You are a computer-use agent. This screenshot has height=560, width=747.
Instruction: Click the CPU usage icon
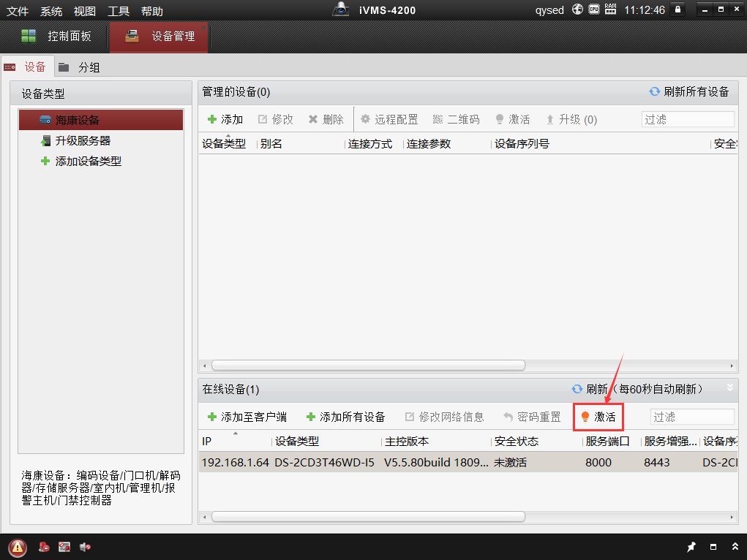593,10
